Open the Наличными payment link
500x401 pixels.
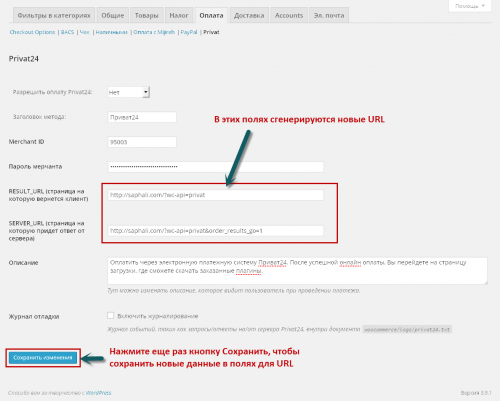112,32
